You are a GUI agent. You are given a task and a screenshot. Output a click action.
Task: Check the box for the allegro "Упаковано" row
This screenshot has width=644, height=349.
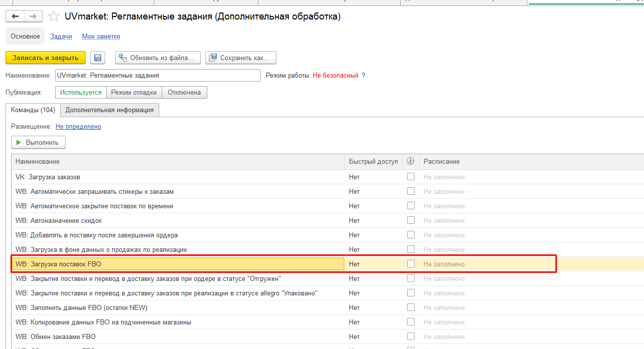411,293
